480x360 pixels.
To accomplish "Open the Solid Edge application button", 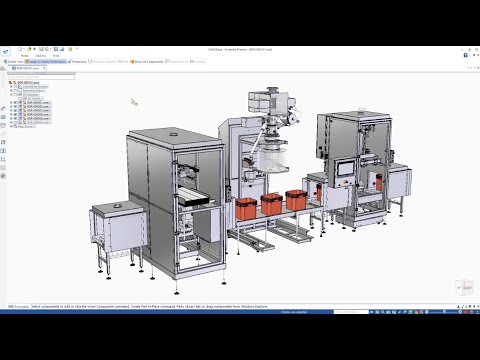I will [6, 52].
